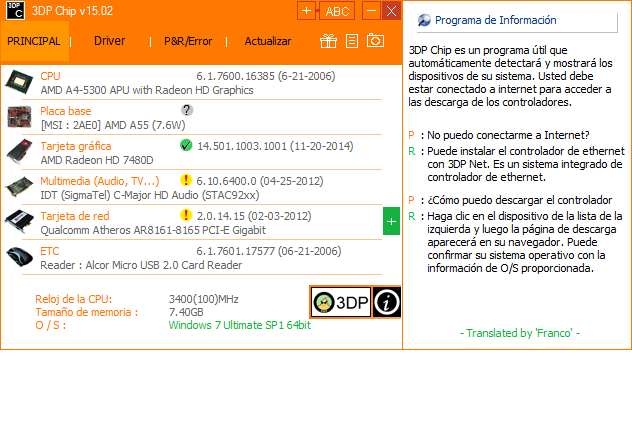Open the ETC link
Viewport: 632px width, 445px height.
pyautogui.click(x=50, y=252)
